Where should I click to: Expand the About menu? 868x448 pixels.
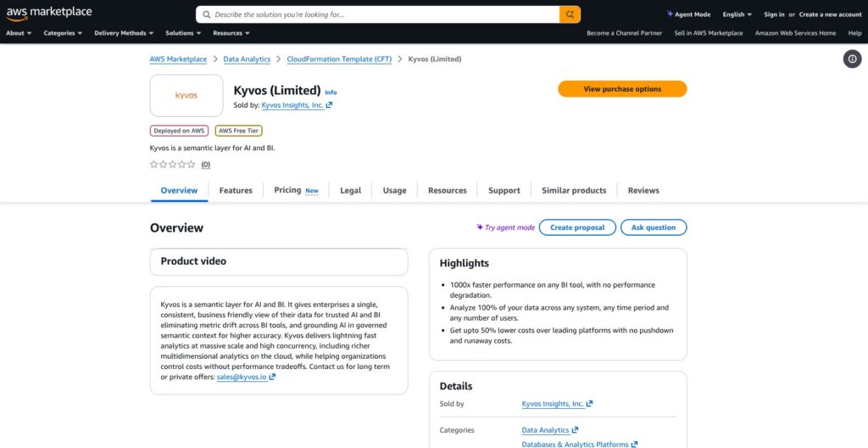click(x=19, y=33)
